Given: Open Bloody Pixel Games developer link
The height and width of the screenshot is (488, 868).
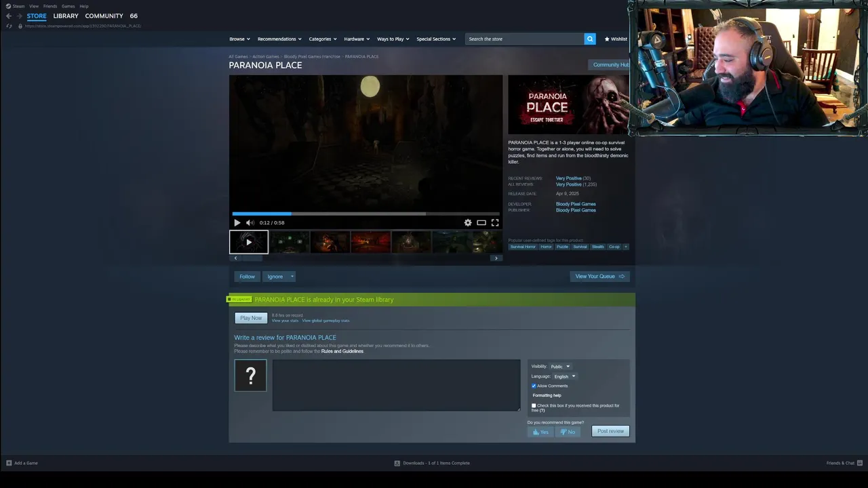Looking at the screenshot, I should 576,204.
